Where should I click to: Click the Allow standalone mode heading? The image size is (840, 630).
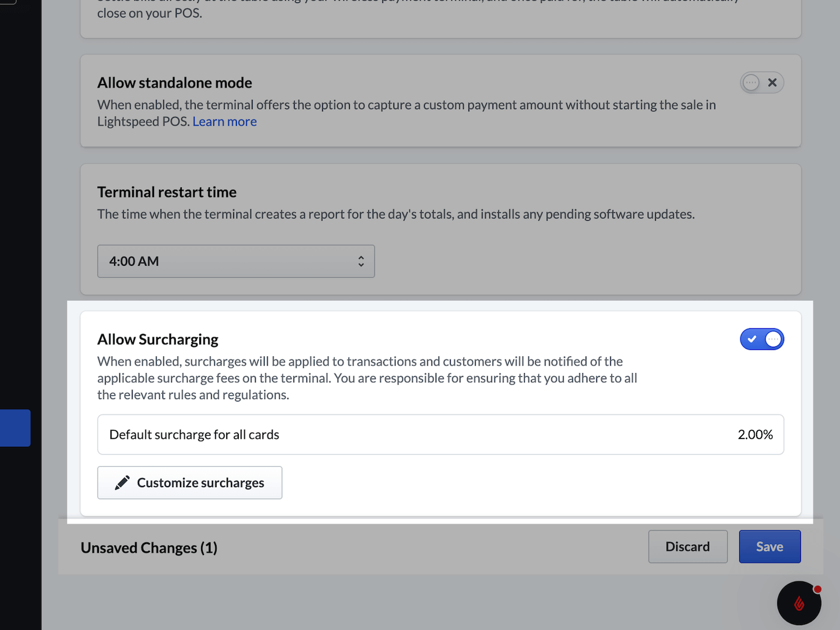point(175,83)
